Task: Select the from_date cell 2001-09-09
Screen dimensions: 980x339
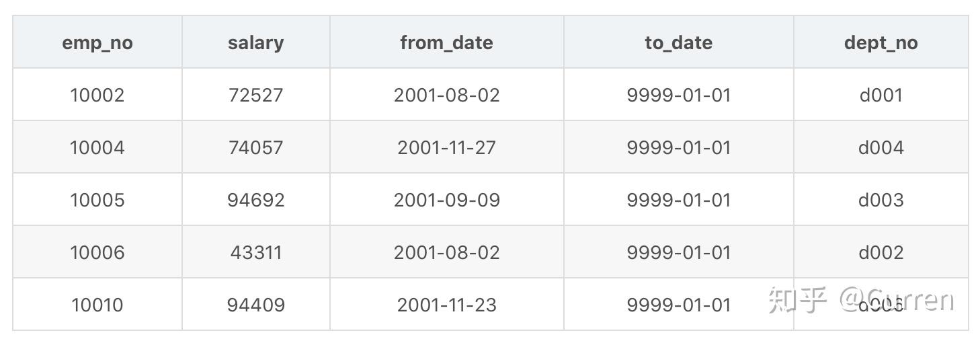Action: (x=446, y=200)
